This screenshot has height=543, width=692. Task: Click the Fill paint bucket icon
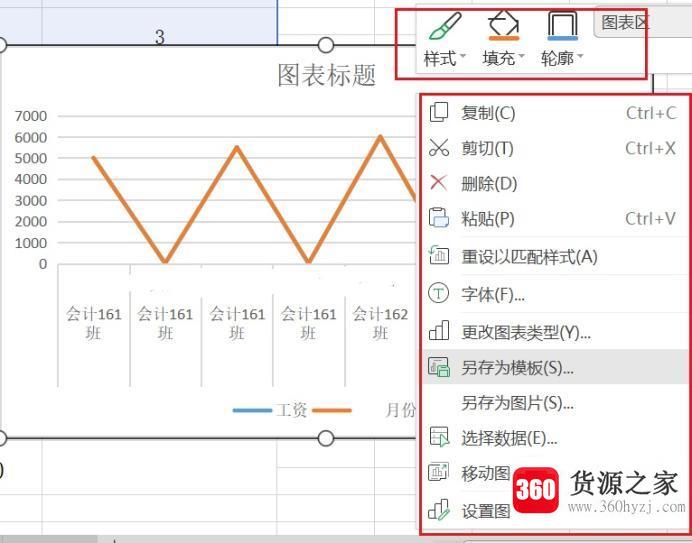tap(504, 25)
